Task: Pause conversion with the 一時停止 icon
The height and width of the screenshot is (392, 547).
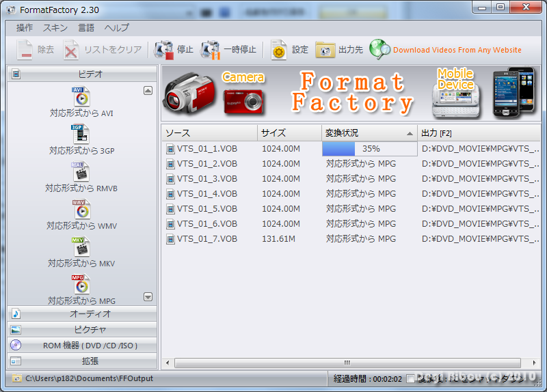Action: click(211, 50)
